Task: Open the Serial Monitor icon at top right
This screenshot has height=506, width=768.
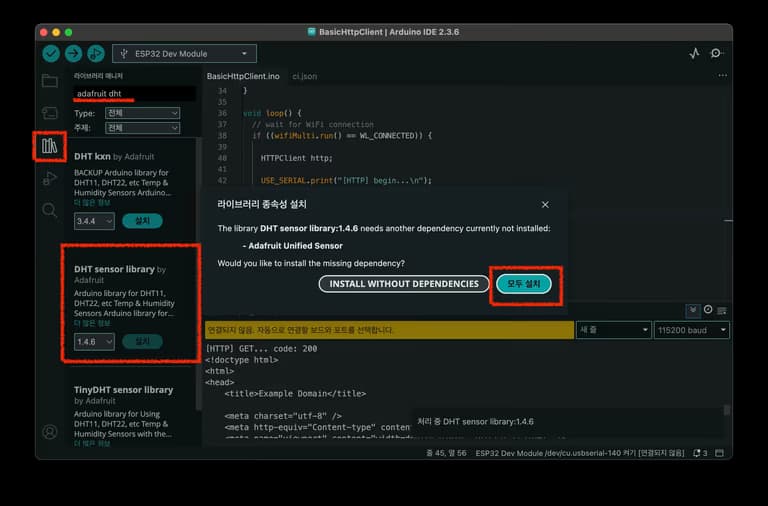Action: coord(716,54)
